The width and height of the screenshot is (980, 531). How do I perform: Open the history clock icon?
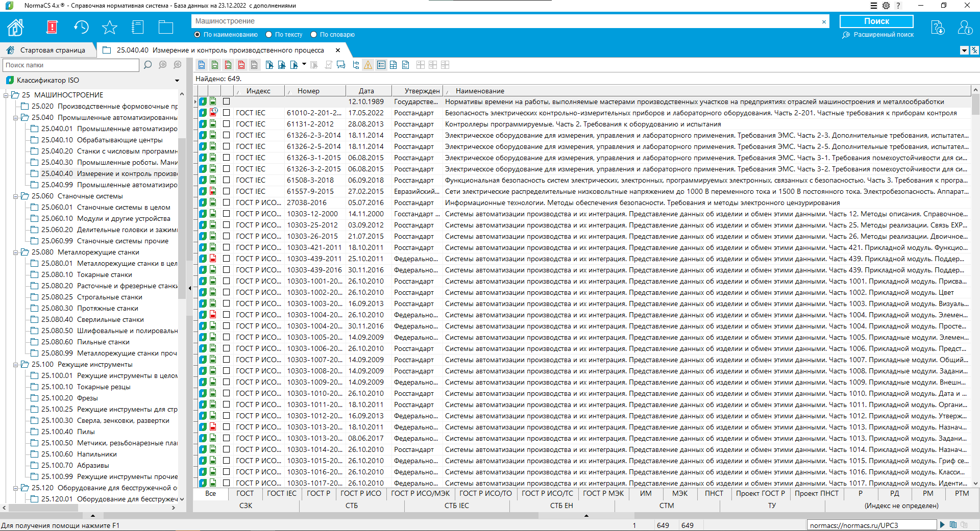81,27
